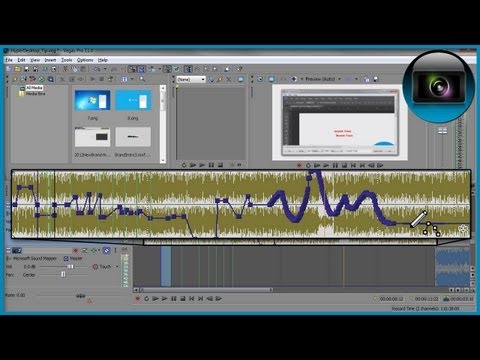This screenshot has height=360, width=480.
Task: Open Track FX on the audio track
Action: [x=94, y=250]
